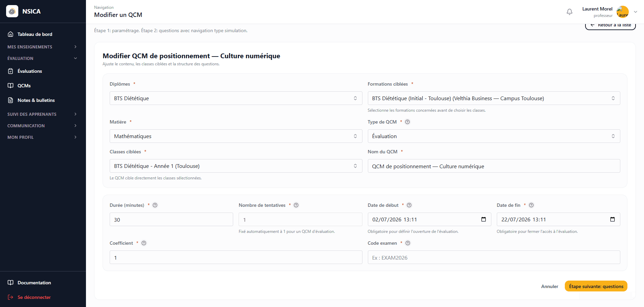This screenshot has width=644, height=307.
Task: Click the Documentation book icon
Action: (10, 283)
